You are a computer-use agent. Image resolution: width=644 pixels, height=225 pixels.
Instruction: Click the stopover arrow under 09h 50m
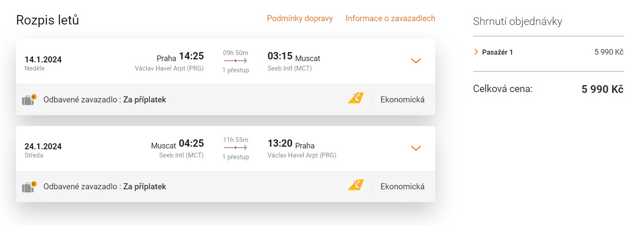click(x=235, y=61)
